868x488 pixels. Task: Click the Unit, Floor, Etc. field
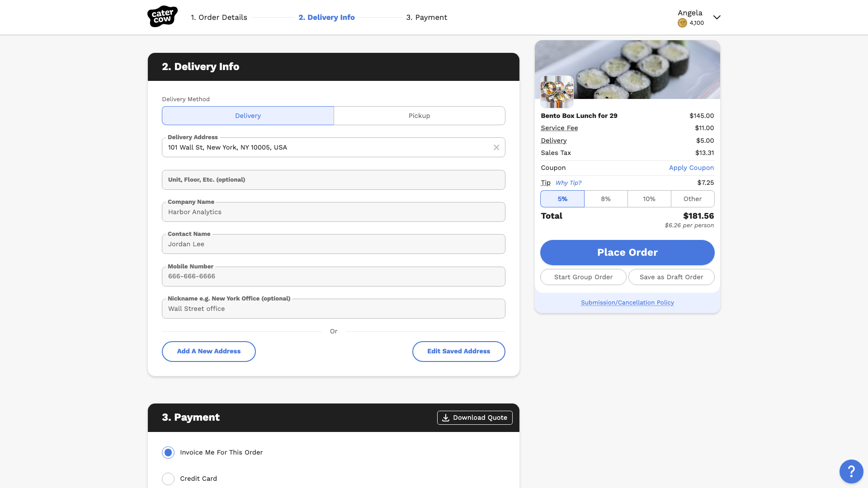point(334,180)
